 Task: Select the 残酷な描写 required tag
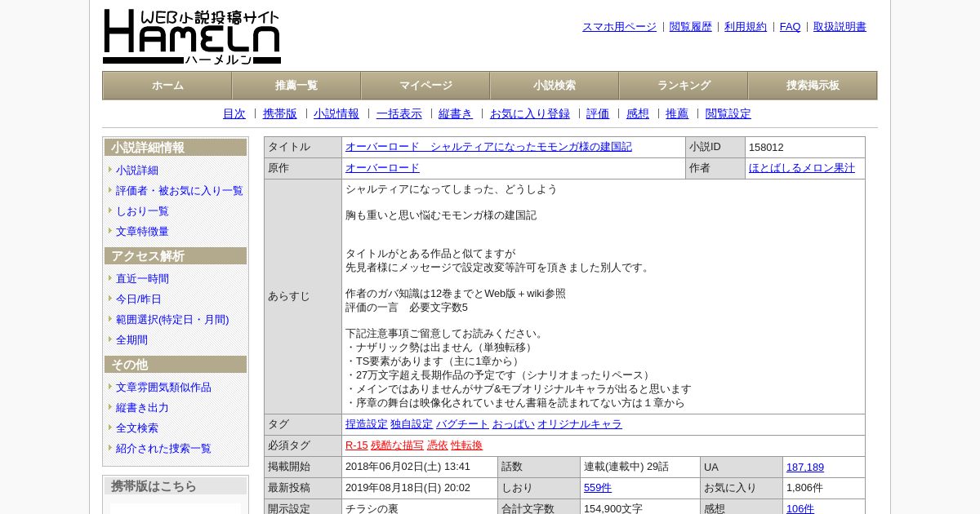click(x=398, y=445)
